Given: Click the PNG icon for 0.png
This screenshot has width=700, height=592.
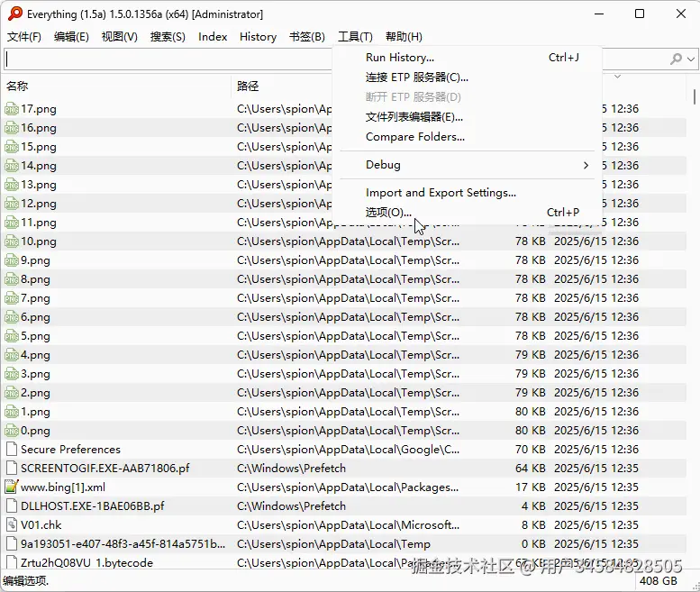Looking at the screenshot, I should (x=11, y=431).
